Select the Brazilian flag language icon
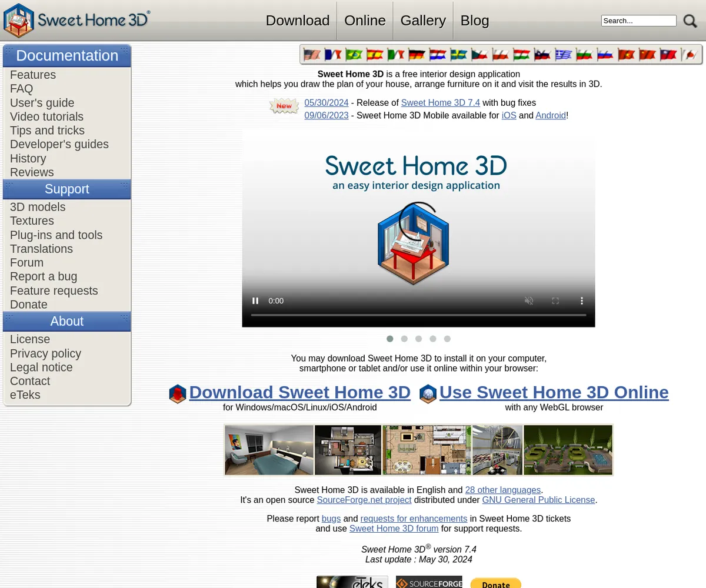 coord(354,55)
